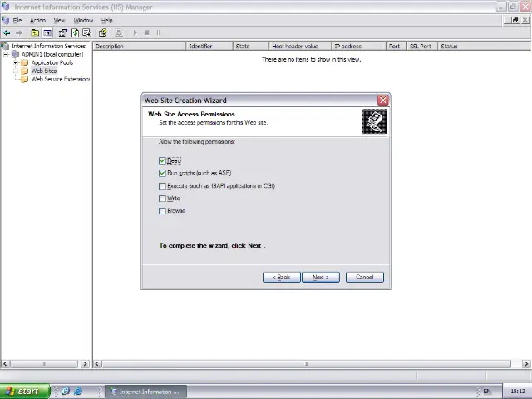Select the Application Pools tree label
532x399 pixels.
pyautogui.click(x=52, y=62)
